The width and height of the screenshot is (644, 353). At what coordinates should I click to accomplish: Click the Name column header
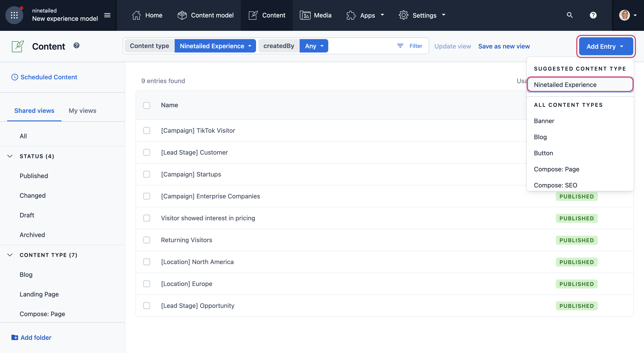pyautogui.click(x=169, y=105)
